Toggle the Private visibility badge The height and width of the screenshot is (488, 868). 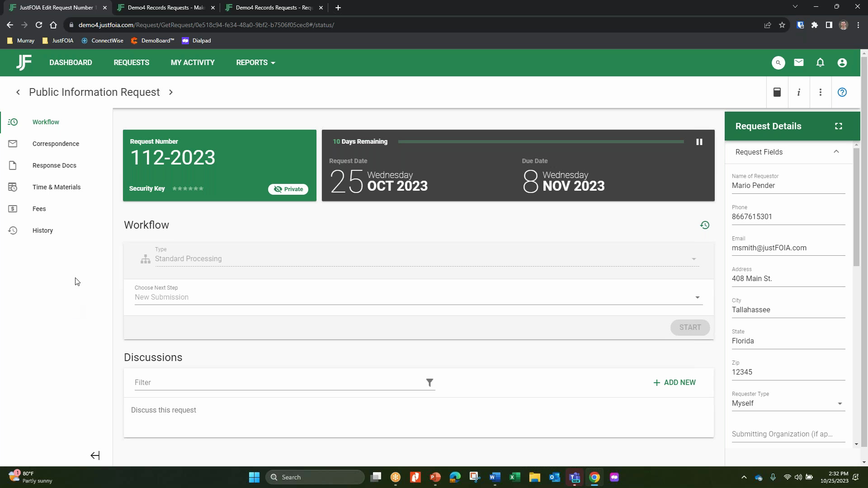[288, 189]
